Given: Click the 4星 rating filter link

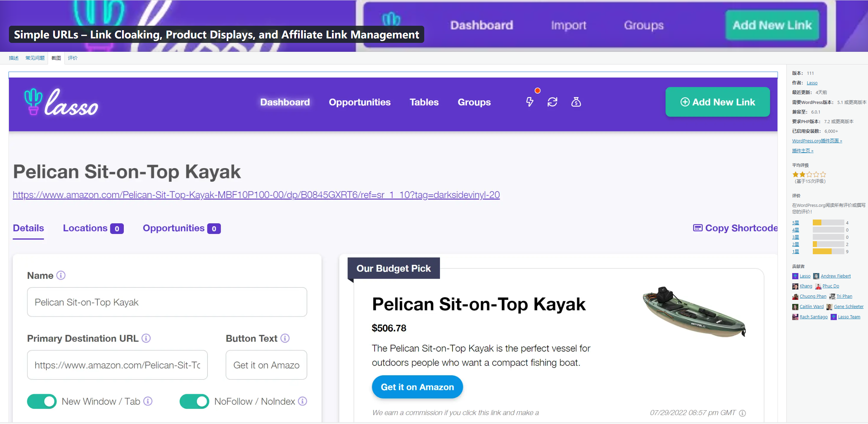Looking at the screenshot, I should coord(796,230).
